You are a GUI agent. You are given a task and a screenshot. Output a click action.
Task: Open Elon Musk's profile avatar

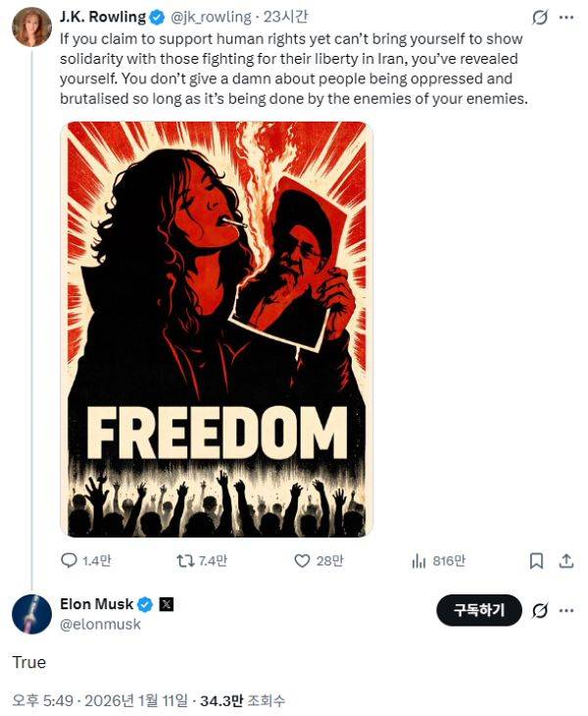click(x=31, y=614)
